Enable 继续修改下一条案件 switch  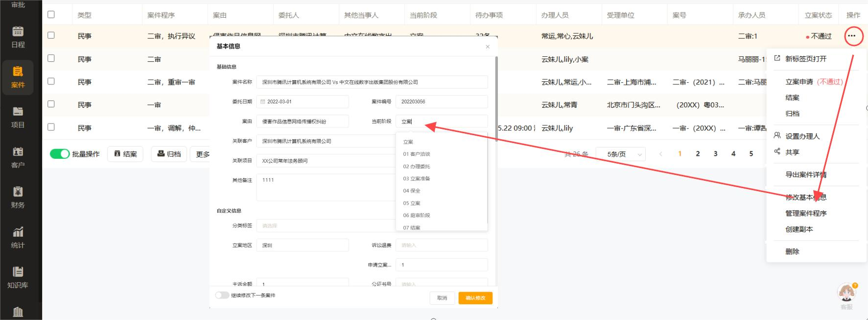pos(222,295)
